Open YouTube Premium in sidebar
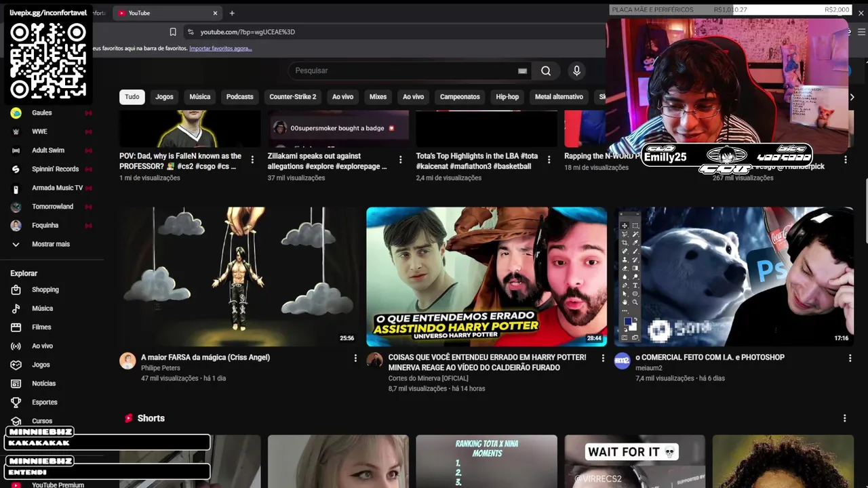Image resolution: width=868 pixels, height=488 pixels. pyautogui.click(x=58, y=485)
